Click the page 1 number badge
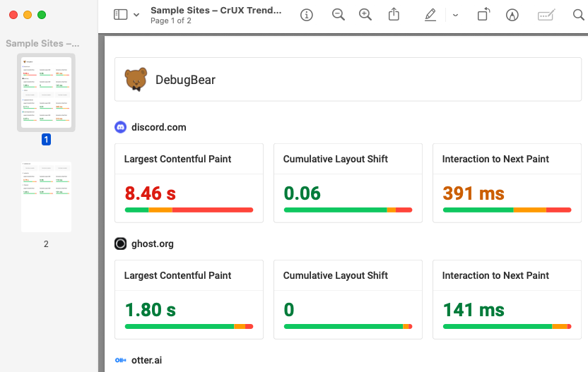The width and height of the screenshot is (588, 372). point(46,140)
